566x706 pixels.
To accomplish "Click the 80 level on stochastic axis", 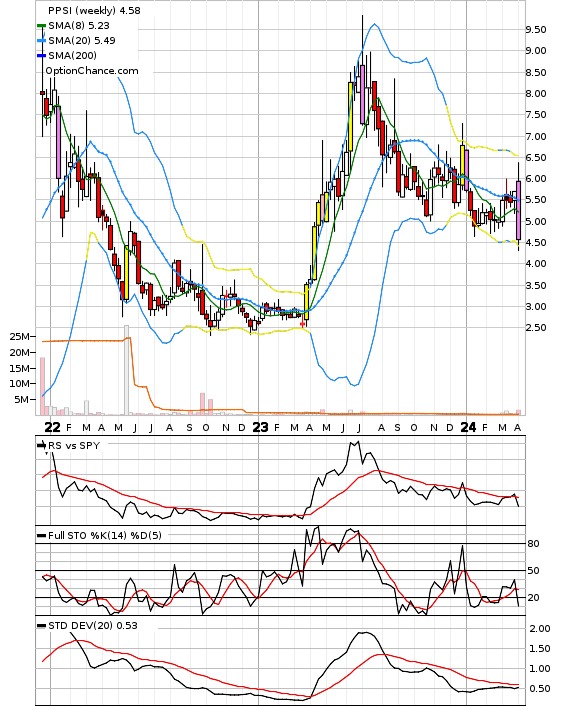I will 533,543.
